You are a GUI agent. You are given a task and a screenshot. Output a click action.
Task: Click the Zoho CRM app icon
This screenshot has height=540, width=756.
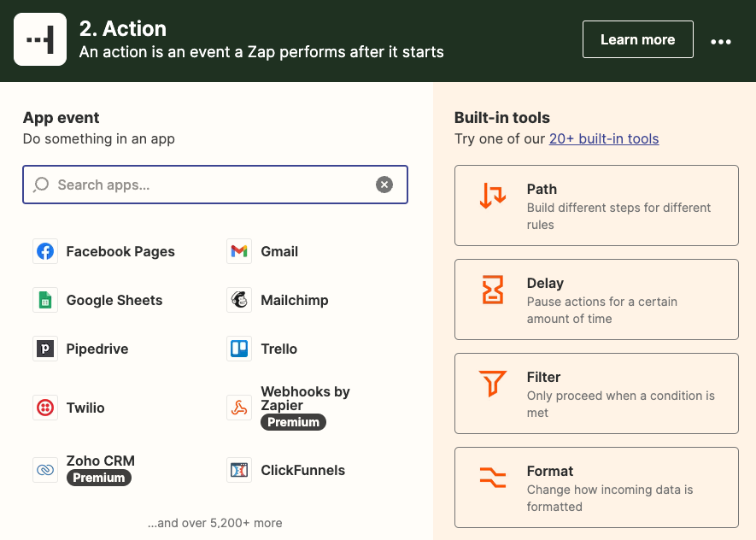(x=45, y=470)
